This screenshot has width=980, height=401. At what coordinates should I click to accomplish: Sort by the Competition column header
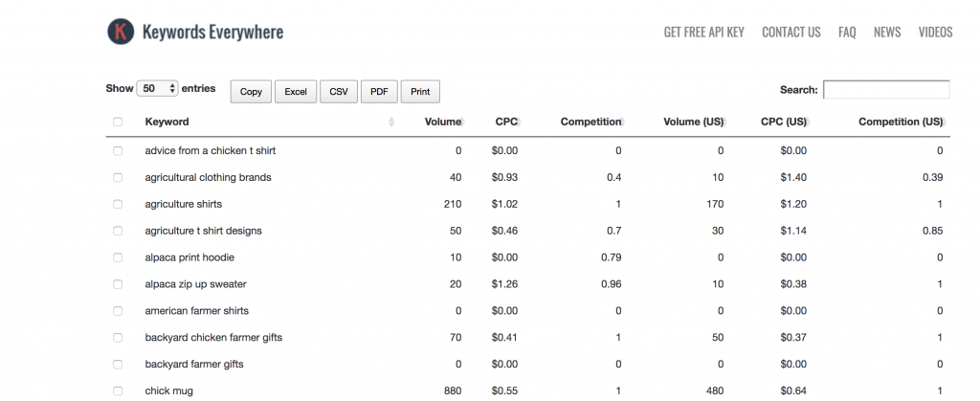click(591, 122)
